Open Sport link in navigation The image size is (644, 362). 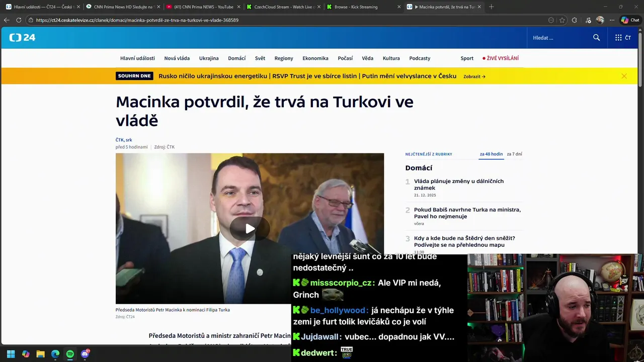(467, 58)
